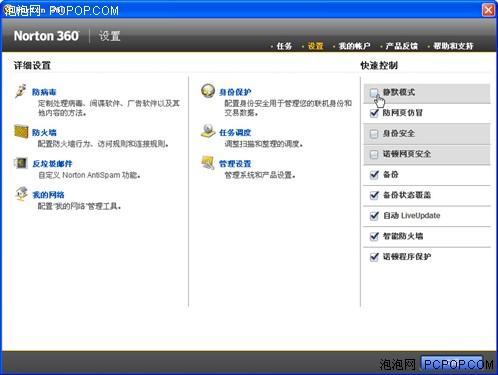The image size is (498, 375).
Task: Click the '配置我的网络管理工具' description text
Action: (79, 206)
